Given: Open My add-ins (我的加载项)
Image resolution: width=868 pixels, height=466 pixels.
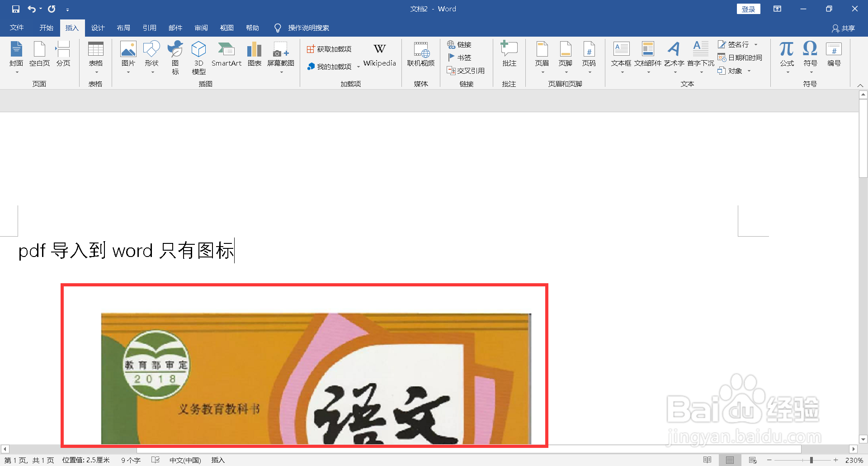Looking at the screenshot, I should coord(329,67).
